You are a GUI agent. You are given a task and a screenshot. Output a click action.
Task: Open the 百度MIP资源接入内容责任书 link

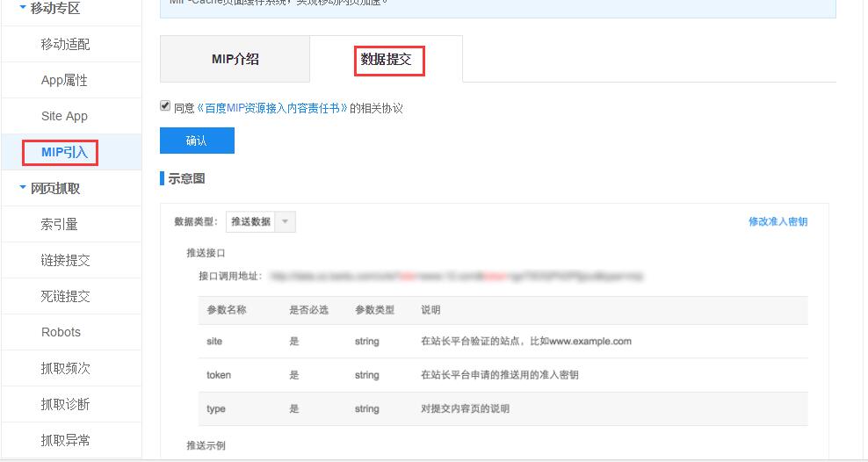pyautogui.click(x=272, y=108)
